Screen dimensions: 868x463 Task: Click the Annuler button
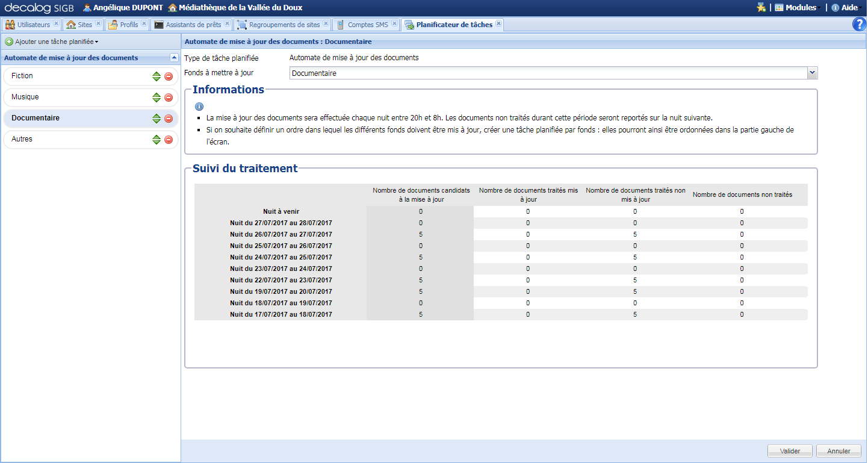[839, 451]
